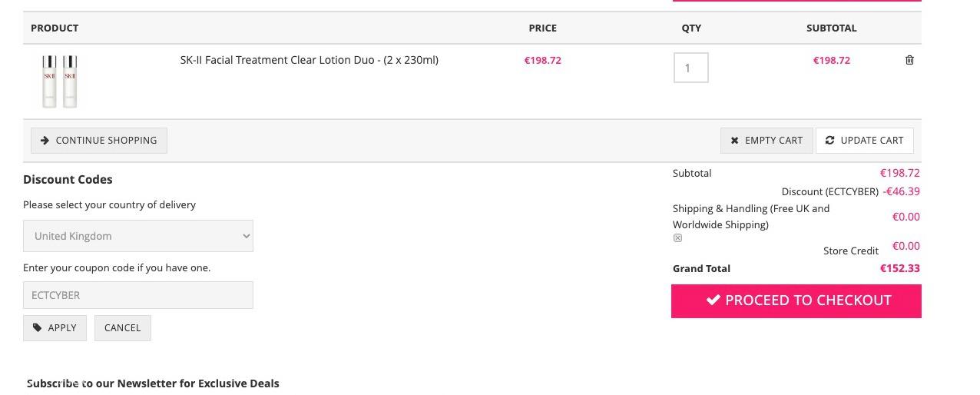Image resolution: width=980 pixels, height=395 pixels.
Task: Continue shopping
Action: 99,141
